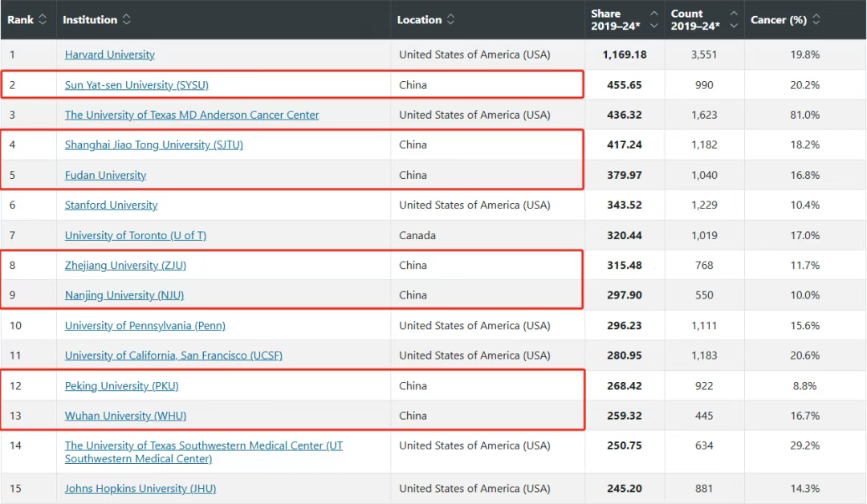Open Peking University (PKU) link

click(x=122, y=386)
